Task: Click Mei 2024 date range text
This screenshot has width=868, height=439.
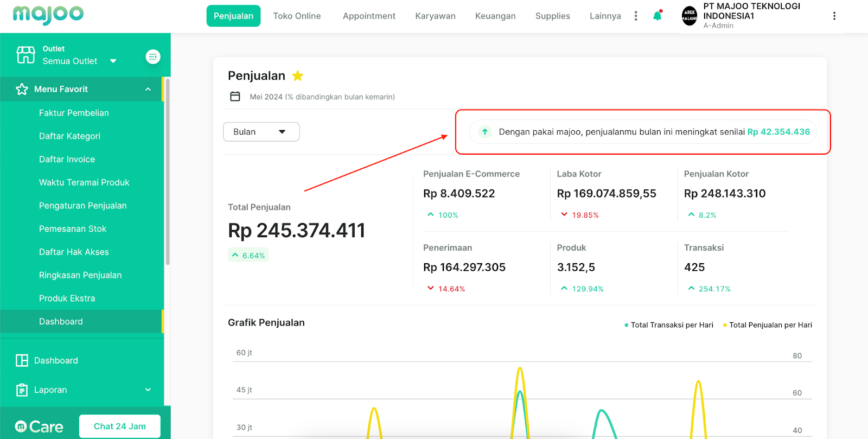Action: [x=322, y=97]
